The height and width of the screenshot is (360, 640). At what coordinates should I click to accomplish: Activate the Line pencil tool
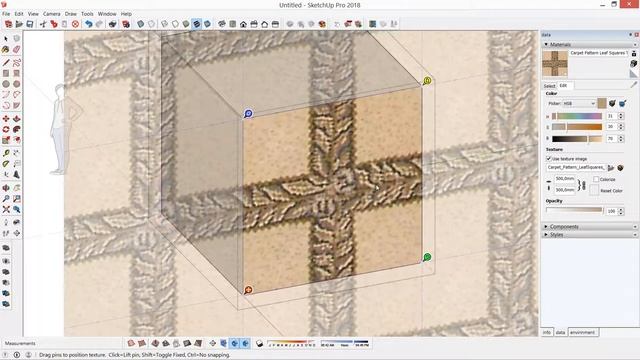tap(6, 62)
